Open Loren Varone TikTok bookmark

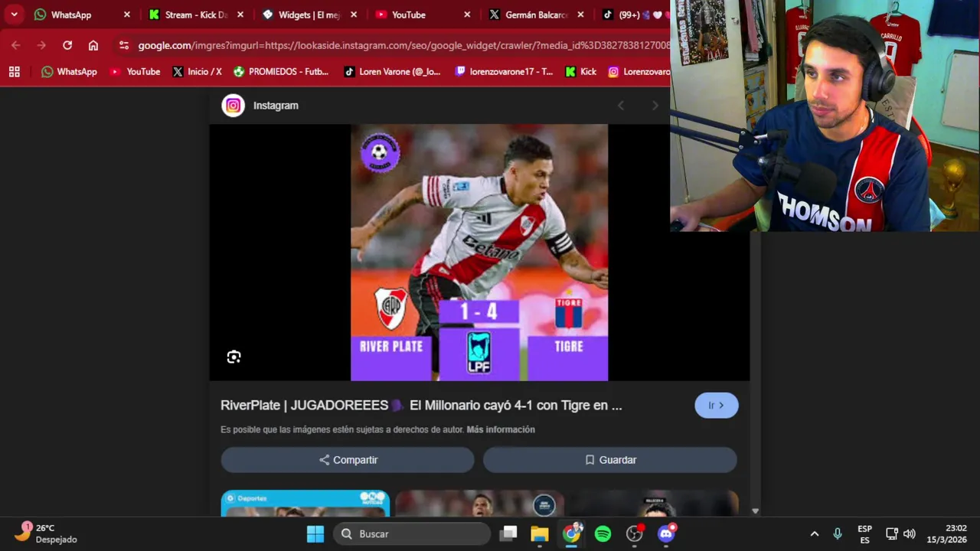[392, 71]
